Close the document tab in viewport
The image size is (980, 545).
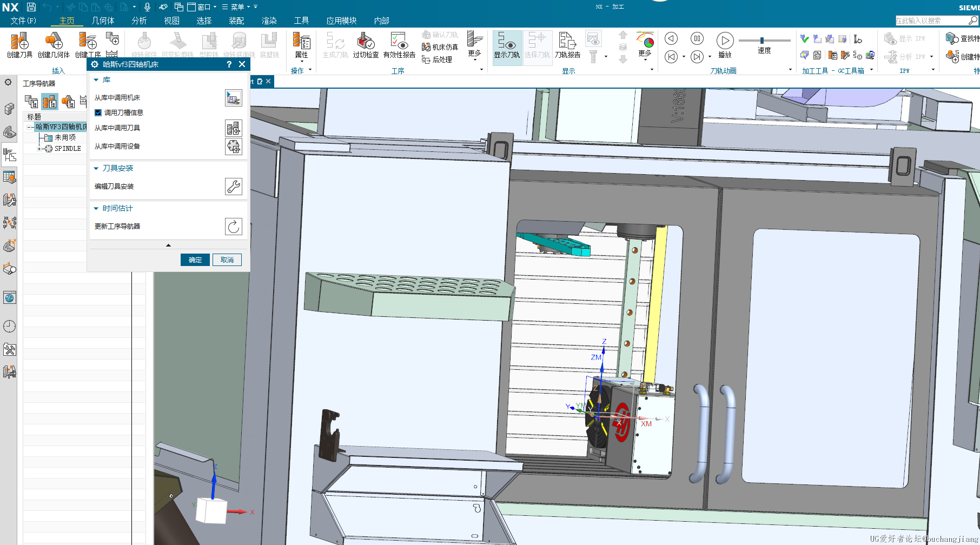(268, 82)
